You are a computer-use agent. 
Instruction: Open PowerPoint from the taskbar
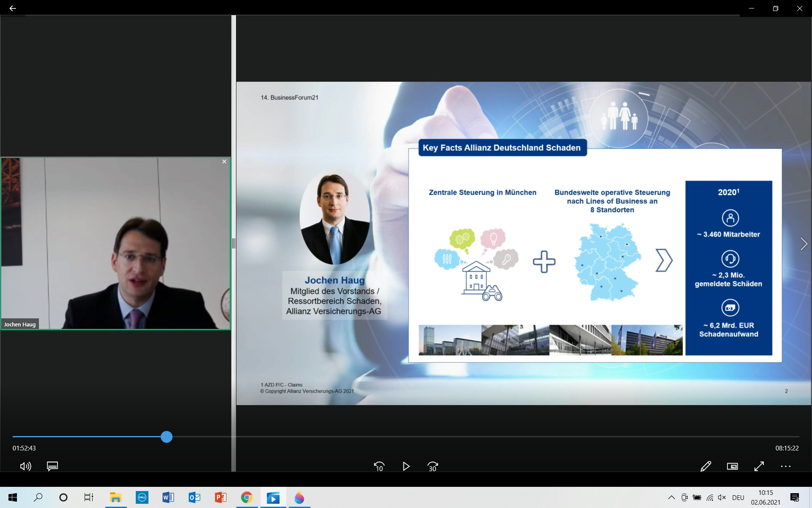click(220, 497)
